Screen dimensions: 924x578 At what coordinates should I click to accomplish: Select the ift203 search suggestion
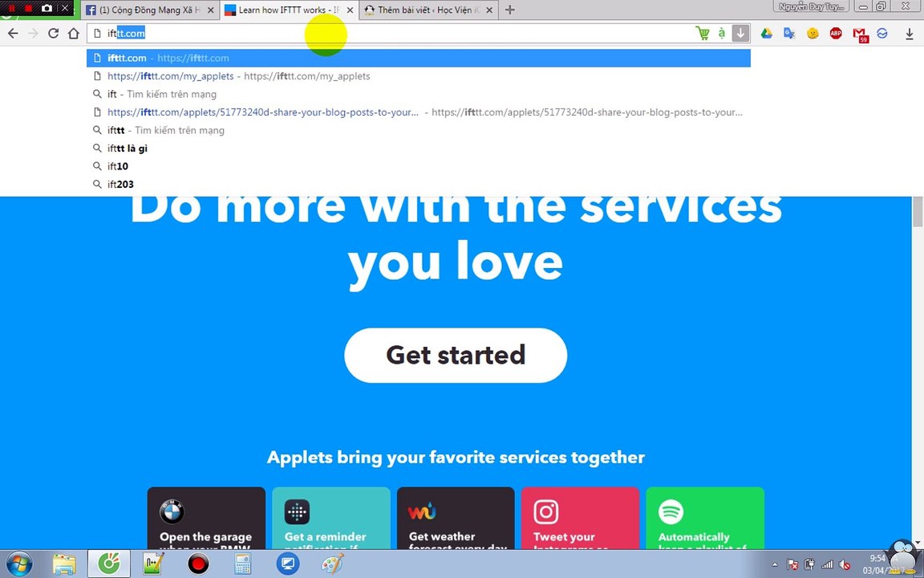point(419,184)
